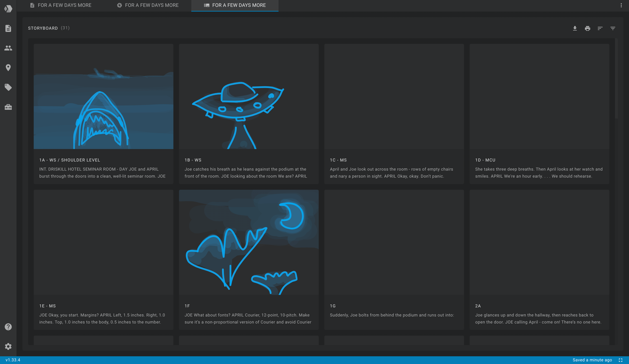This screenshot has width=629, height=364.
Task: Click description 'Joe glances up and down the hallway'
Action: [x=538, y=318]
